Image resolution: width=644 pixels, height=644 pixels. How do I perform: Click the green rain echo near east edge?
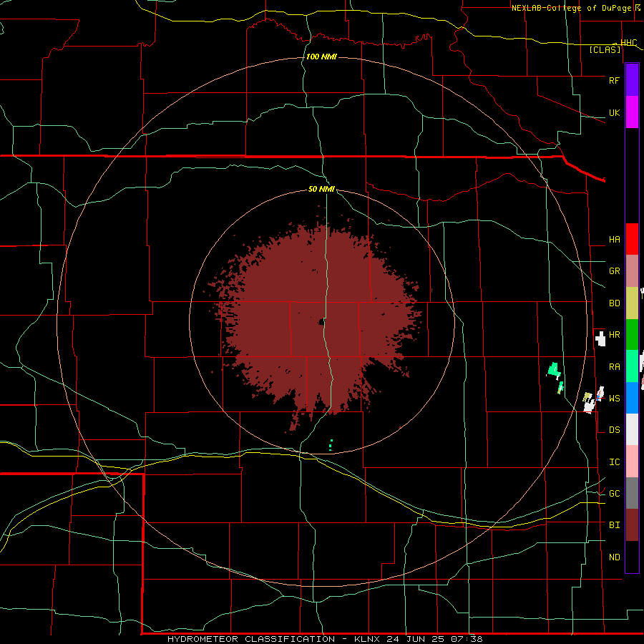(x=554, y=370)
